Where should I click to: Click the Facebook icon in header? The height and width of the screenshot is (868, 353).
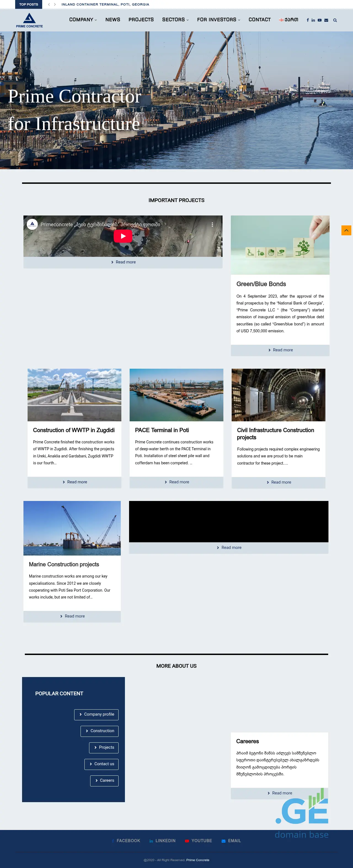(x=307, y=20)
